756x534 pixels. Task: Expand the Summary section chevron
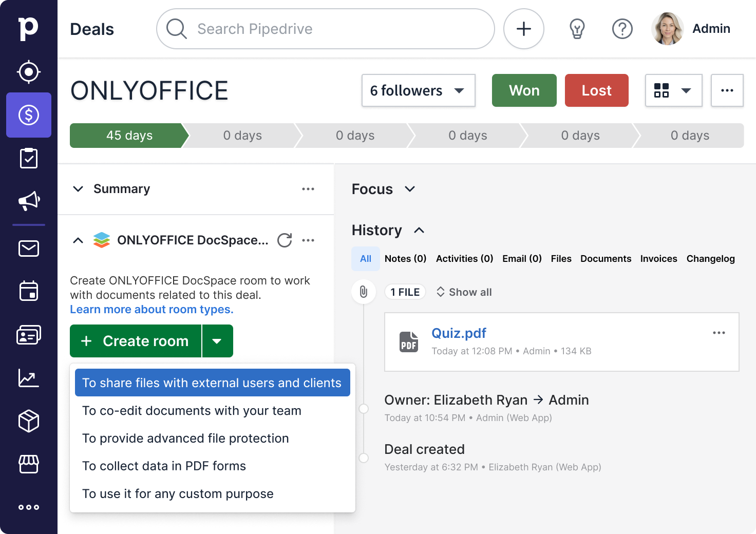click(x=78, y=189)
